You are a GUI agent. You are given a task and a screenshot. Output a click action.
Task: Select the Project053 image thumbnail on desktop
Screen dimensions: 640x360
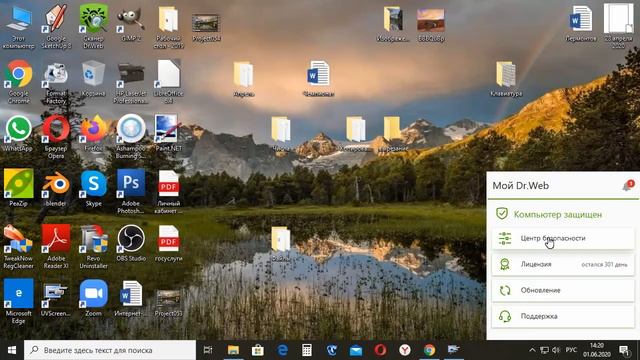[168, 303]
